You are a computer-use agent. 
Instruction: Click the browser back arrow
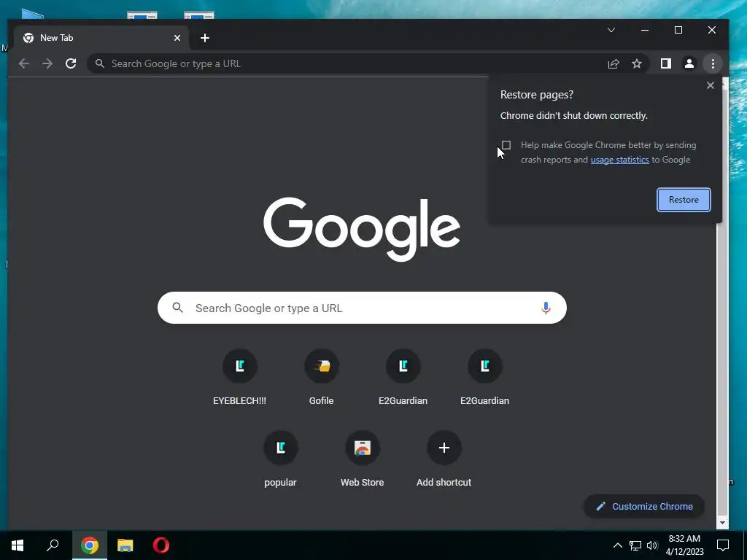click(24, 63)
